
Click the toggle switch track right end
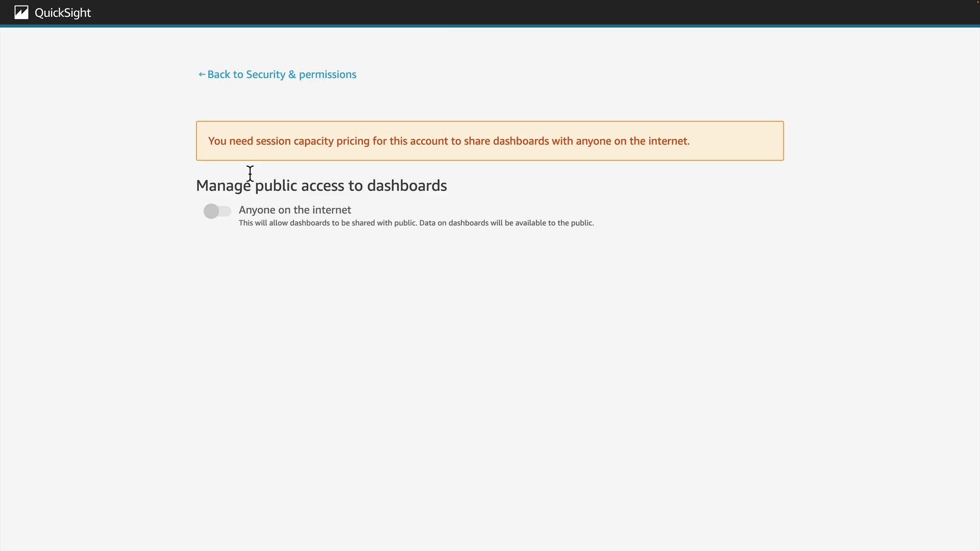[228, 211]
